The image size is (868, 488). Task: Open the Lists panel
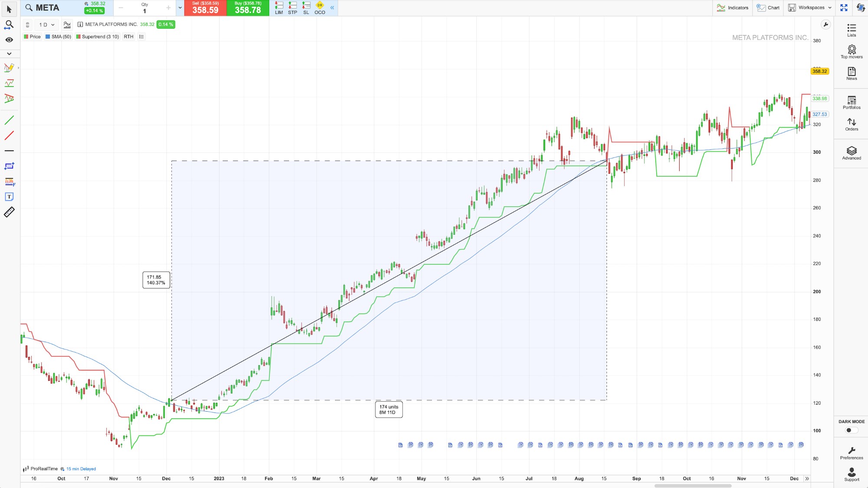[852, 30]
